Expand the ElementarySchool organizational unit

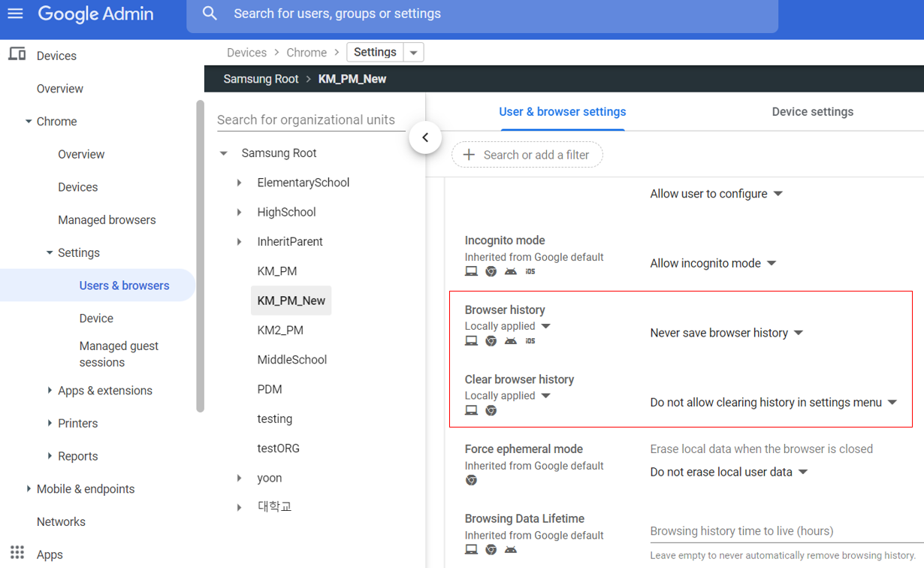pos(239,183)
